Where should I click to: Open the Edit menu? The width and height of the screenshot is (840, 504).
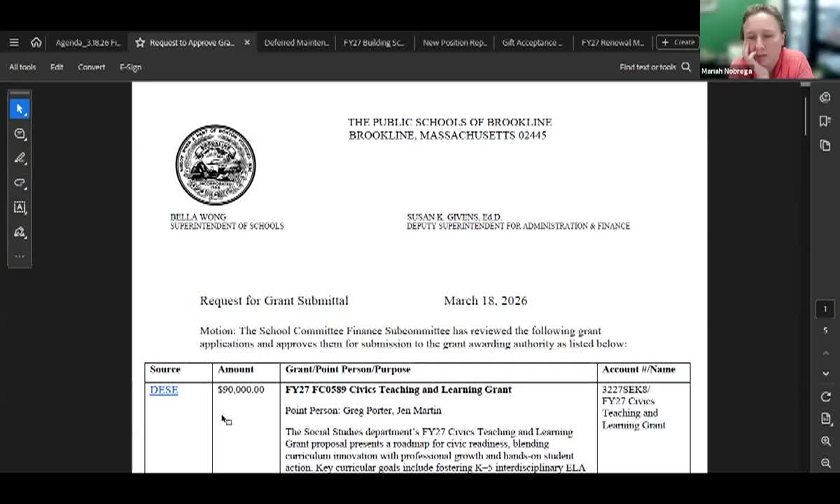click(x=57, y=66)
